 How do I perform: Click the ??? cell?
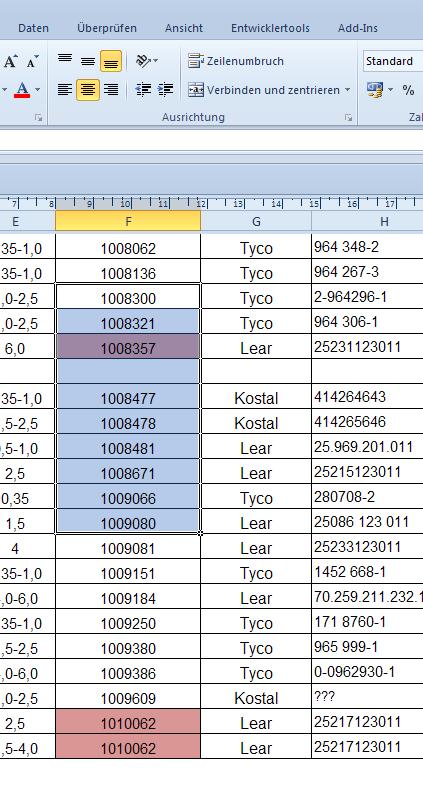click(x=367, y=697)
